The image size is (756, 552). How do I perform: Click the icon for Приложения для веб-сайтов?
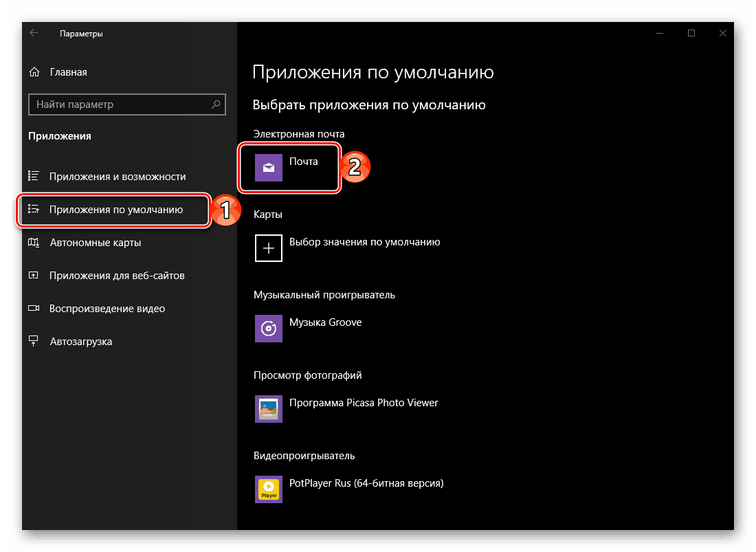pos(34,275)
